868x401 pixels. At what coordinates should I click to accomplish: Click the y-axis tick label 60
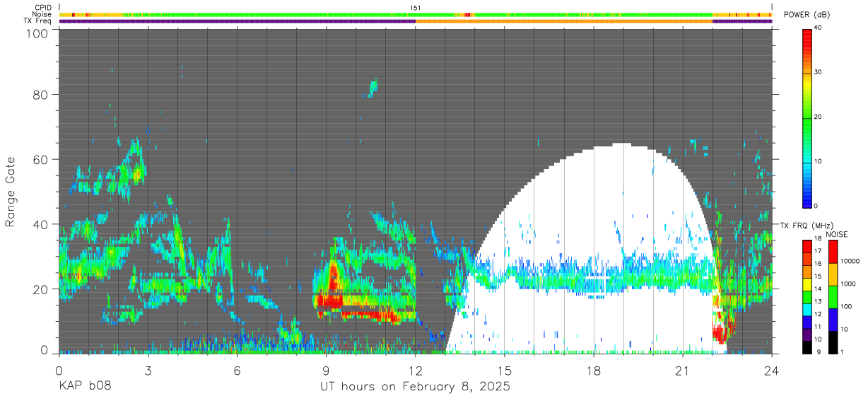[41, 159]
